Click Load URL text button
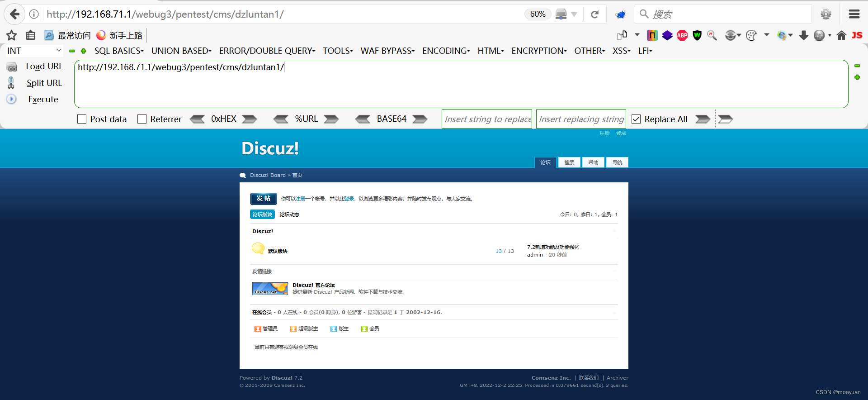 click(x=44, y=67)
